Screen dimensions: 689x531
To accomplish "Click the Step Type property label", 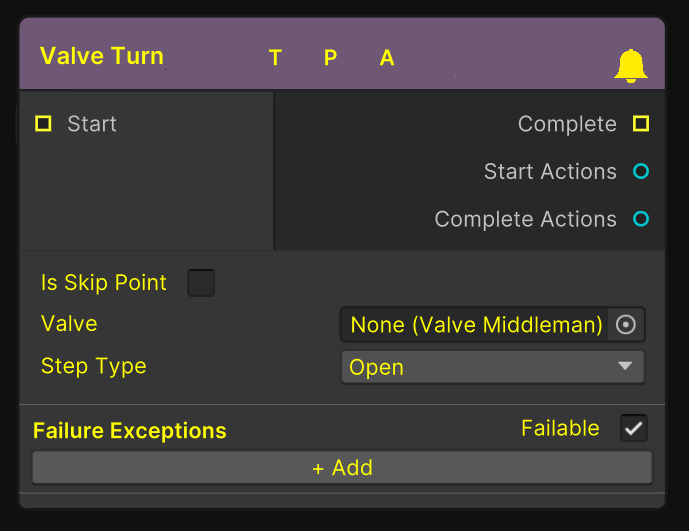I will pyautogui.click(x=94, y=366).
